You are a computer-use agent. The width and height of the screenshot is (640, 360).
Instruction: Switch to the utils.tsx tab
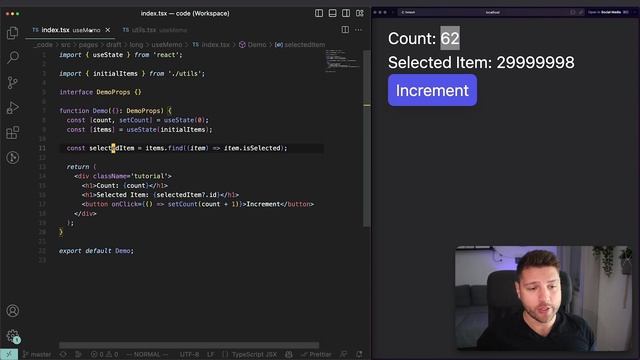coord(155,30)
